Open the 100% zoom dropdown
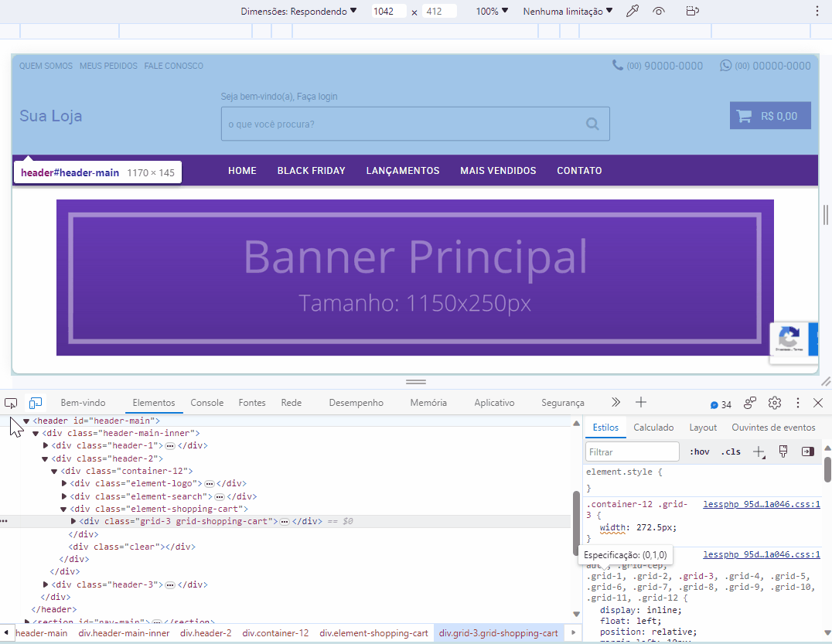Screen dimensions: 832x644 point(492,11)
